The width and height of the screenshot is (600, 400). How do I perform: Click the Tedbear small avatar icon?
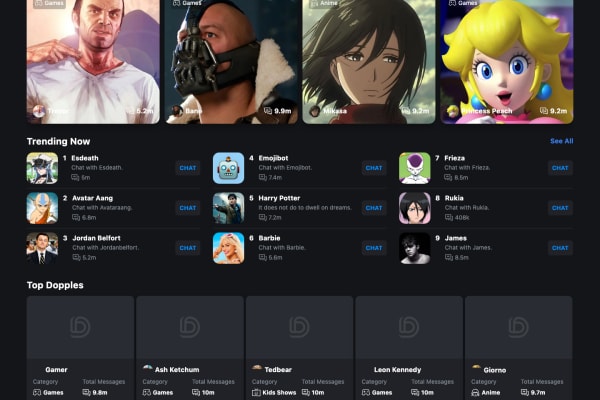(x=257, y=369)
